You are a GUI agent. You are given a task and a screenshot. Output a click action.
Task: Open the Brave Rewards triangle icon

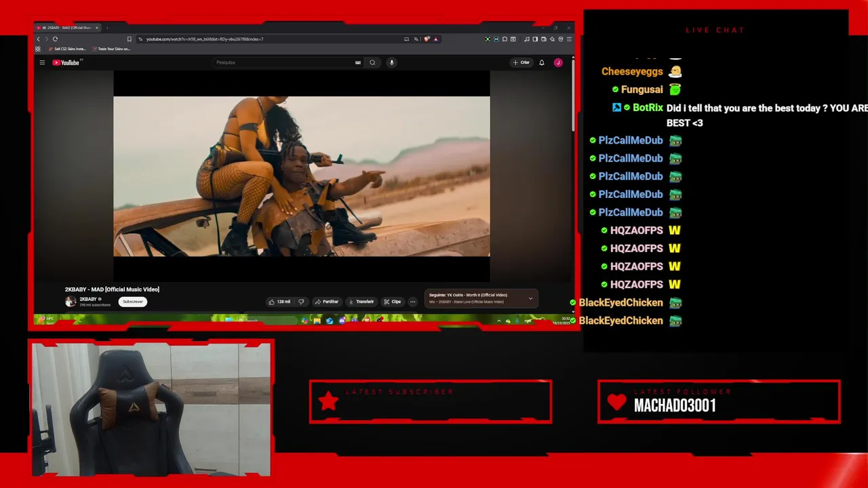tap(435, 39)
